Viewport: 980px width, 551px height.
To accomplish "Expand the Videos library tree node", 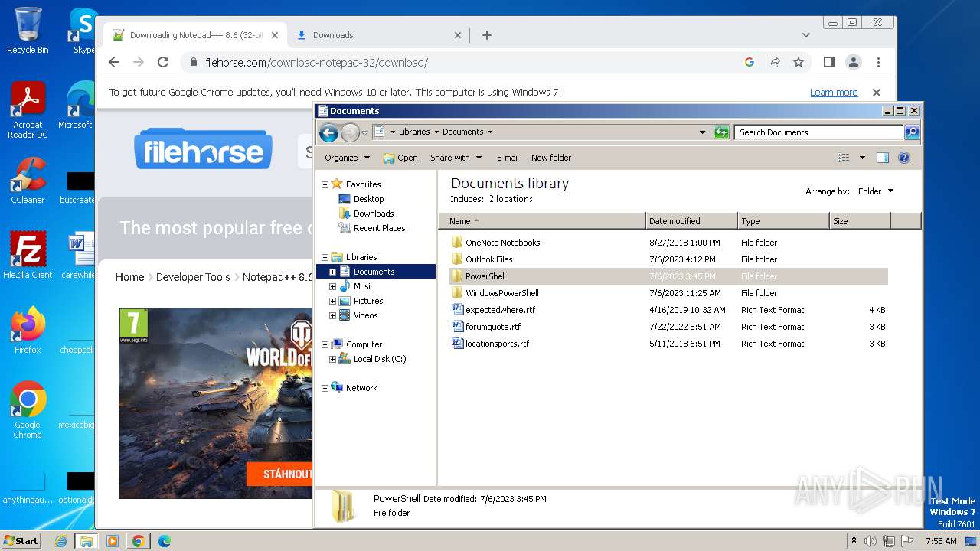I will (332, 315).
